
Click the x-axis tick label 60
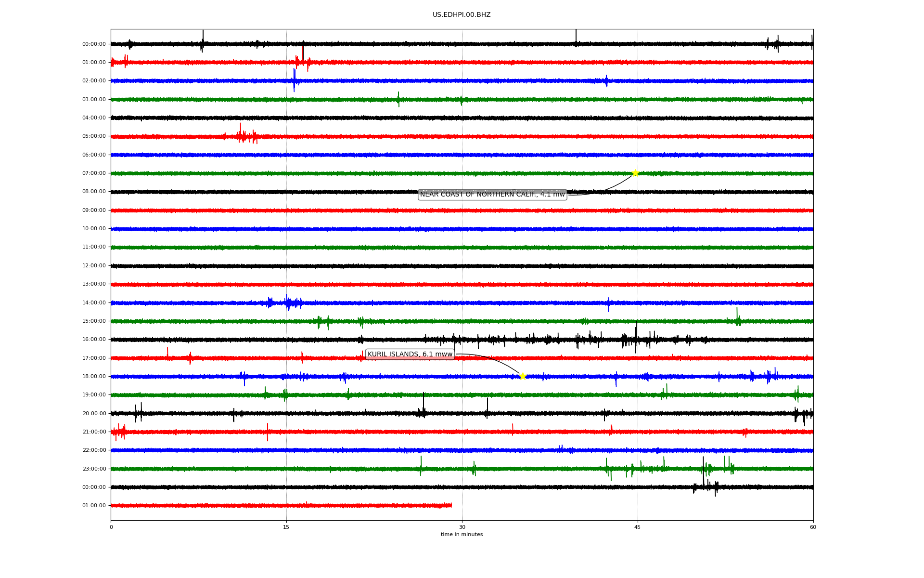click(x=813, y=527)
